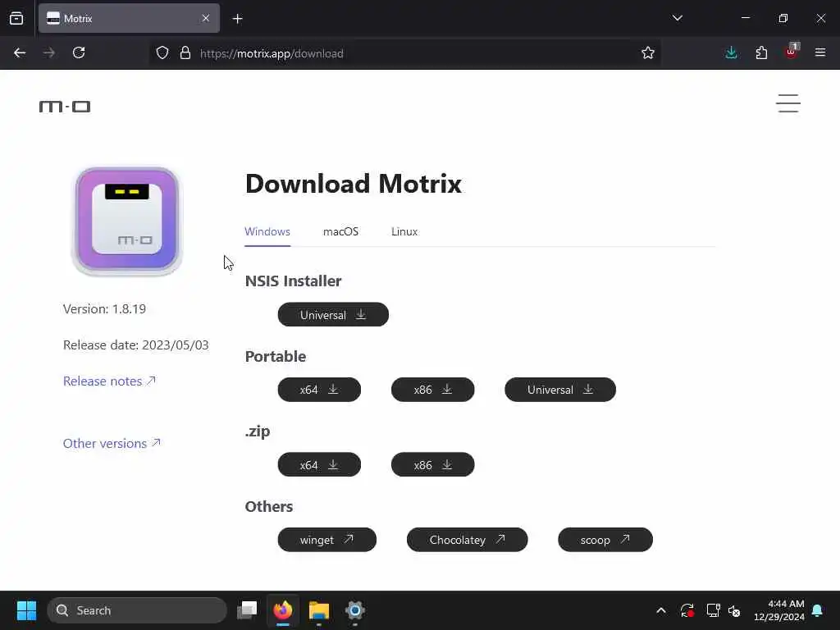This screenshot has width=840, height=630.
Task: Open the Windows Start menu
Action: (x=26, y=610)
